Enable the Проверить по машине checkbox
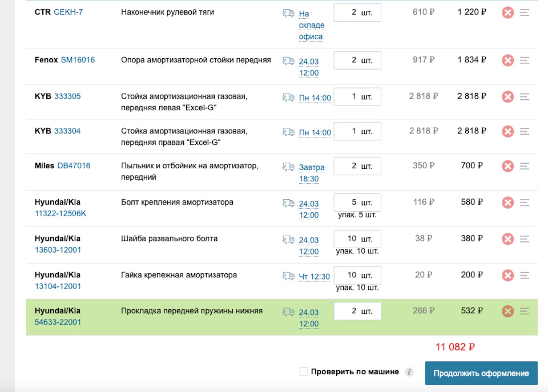The height and width of the screenshot is (392, 548). 304,372
